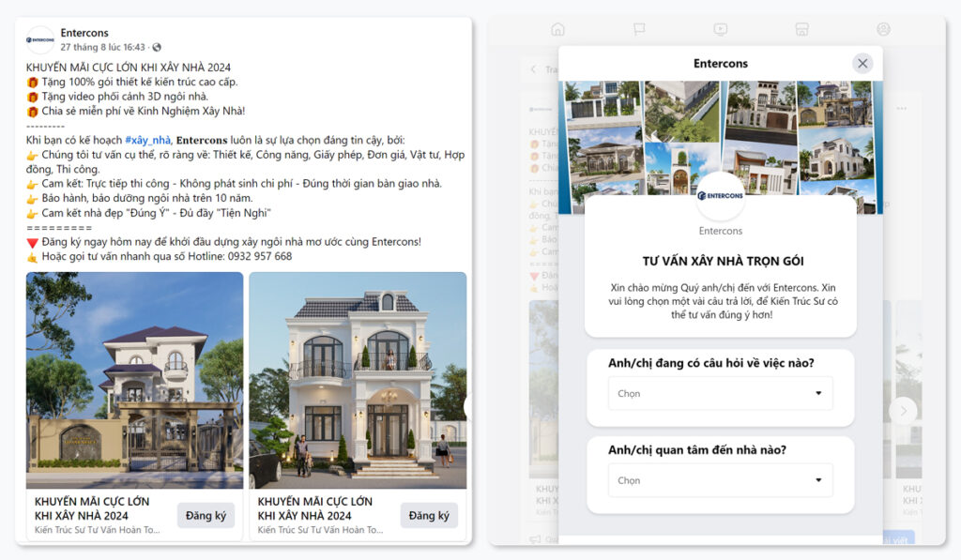The height and width of the screenshot is (560, 961).
Task: Close the Entercons form dialog
Action: pos(862,63)
